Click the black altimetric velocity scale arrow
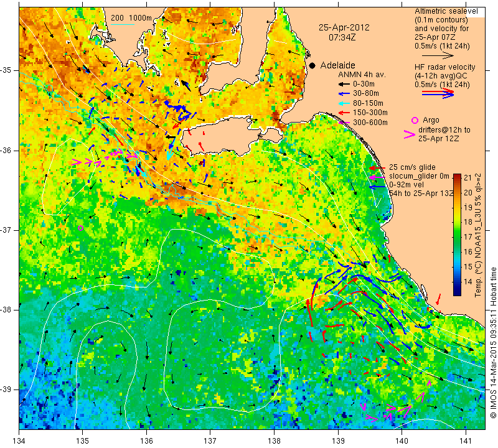 (438, 55)
